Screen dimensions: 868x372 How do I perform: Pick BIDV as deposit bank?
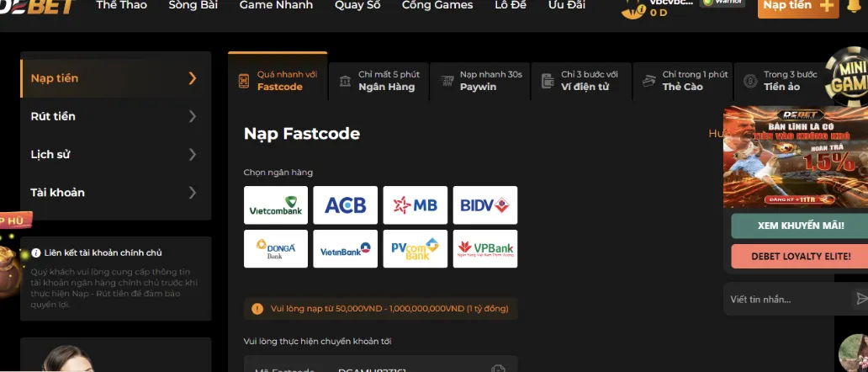pos(484,205)
